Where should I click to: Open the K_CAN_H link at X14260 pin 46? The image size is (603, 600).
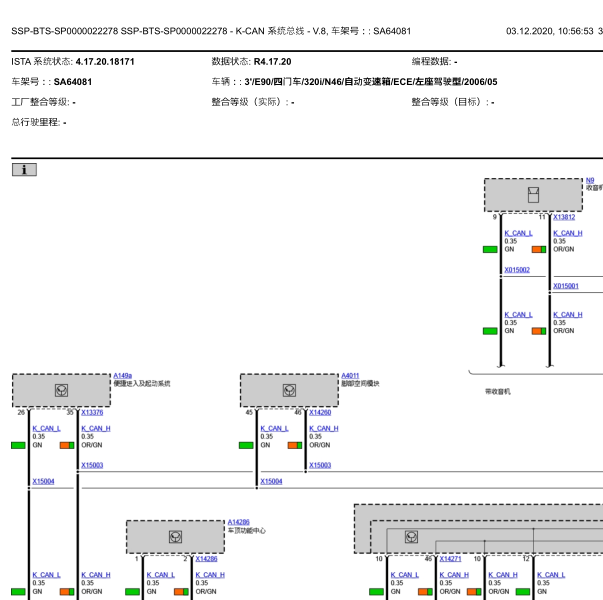(324, 428)
